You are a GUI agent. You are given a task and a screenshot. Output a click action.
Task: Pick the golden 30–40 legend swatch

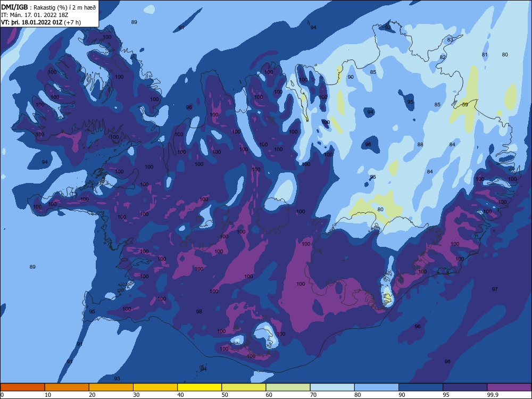[155, 387]
